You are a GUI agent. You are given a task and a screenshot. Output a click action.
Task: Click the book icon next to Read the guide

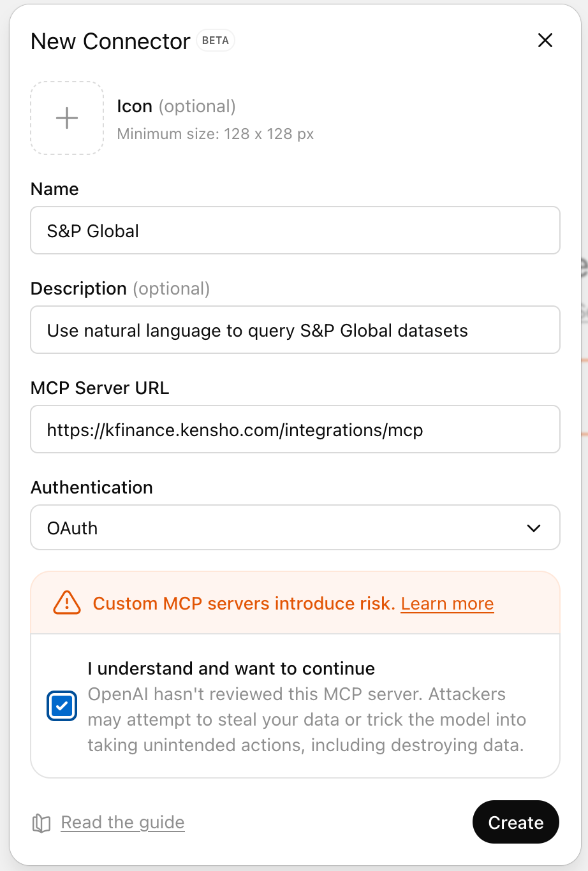(x=41, y=823)
